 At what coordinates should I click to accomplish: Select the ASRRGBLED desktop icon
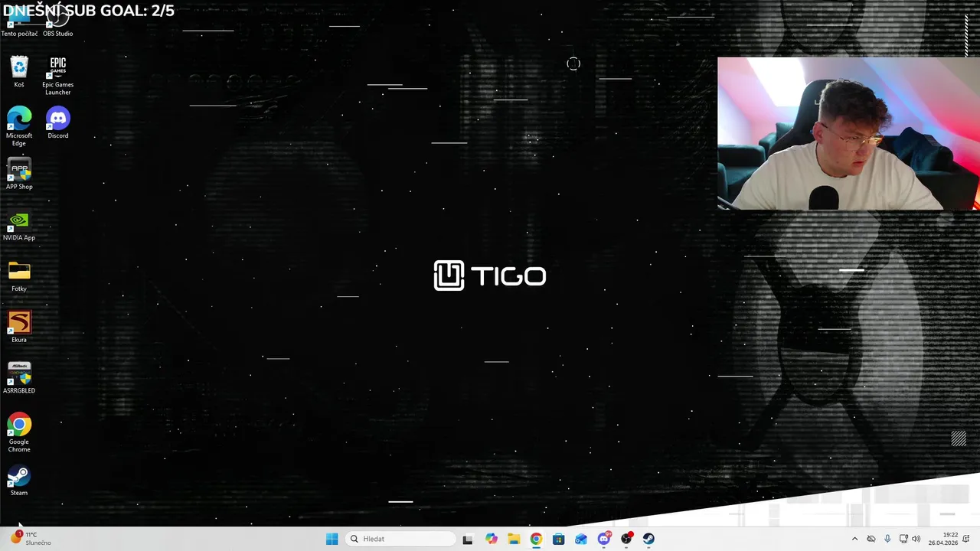click(19, 378)
